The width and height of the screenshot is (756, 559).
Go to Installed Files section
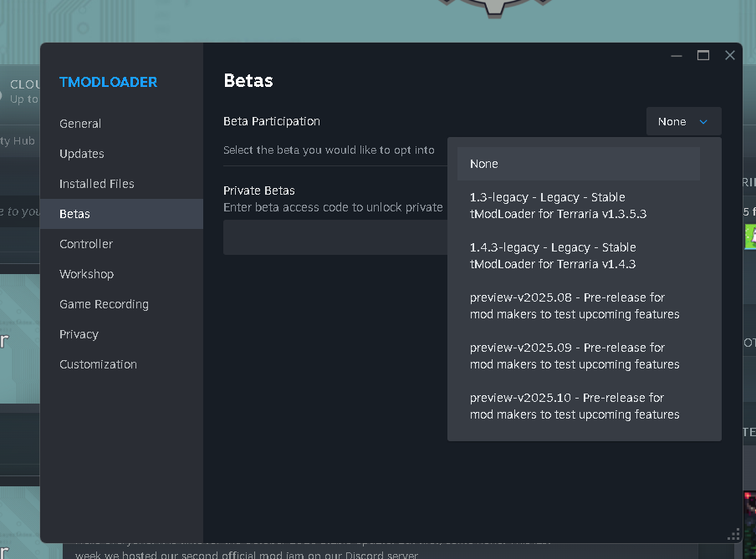tap(96, 184)
